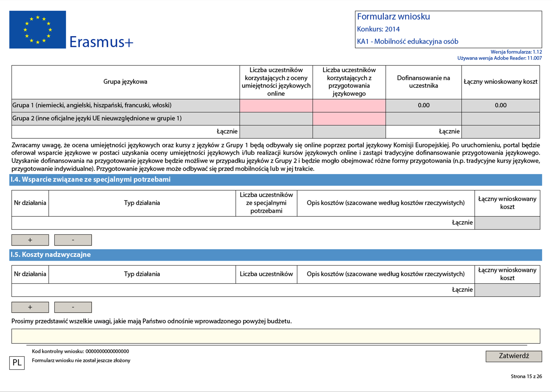Add row in Koszty nadzwyczajne section
This screenshot has height=392, width=552.
click(x=30, y=307)
